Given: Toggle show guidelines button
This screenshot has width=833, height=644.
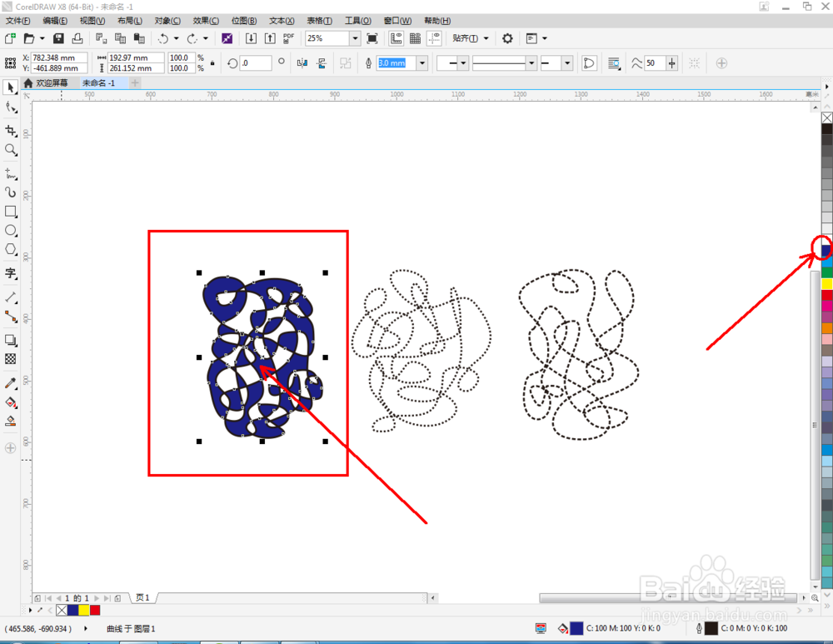Looking at the screenshot, I should [434, 38].
